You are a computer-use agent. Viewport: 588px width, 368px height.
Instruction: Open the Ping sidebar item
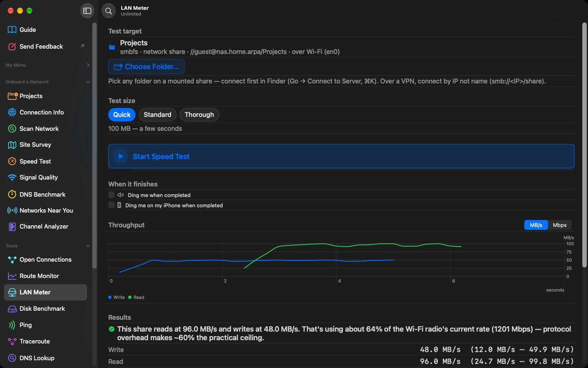tap(46, 325)
